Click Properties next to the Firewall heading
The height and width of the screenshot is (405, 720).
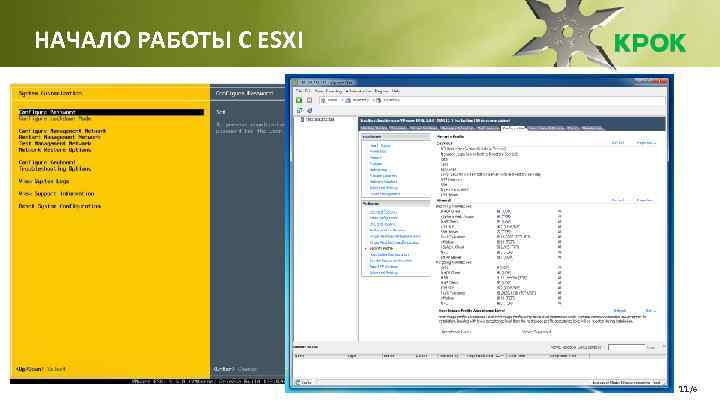pos(644,200)
